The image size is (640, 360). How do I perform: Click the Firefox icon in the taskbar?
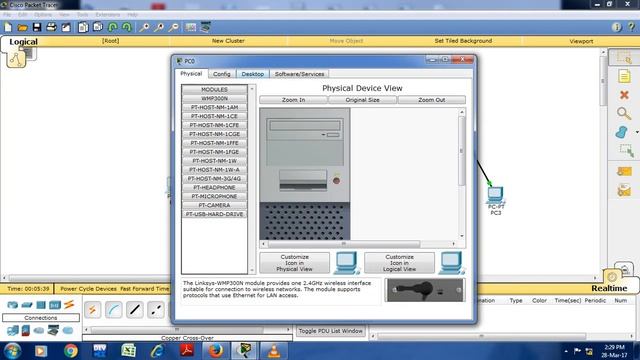point(215,351)
